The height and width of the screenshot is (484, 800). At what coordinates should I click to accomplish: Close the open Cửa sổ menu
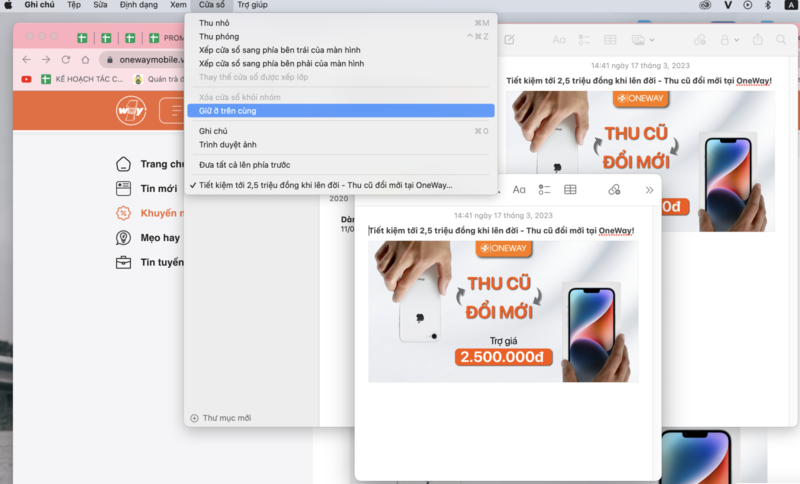click(212, 5)
